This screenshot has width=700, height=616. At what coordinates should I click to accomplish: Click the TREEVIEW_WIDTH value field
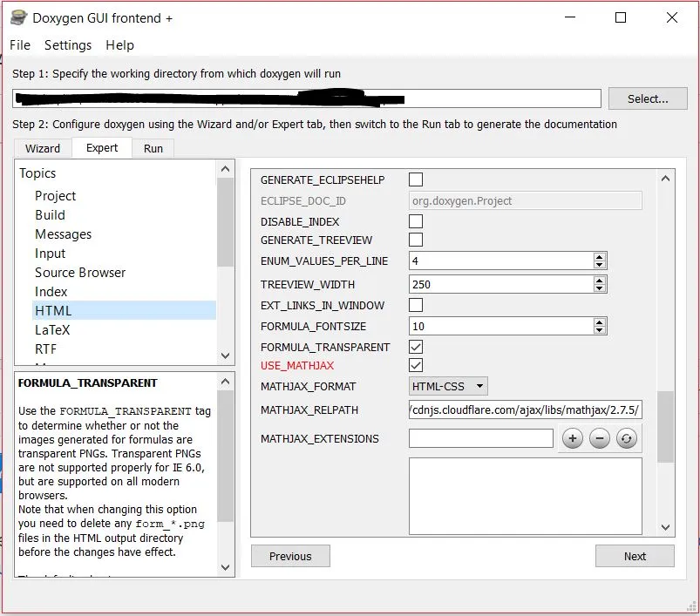[x=501, y=284]
